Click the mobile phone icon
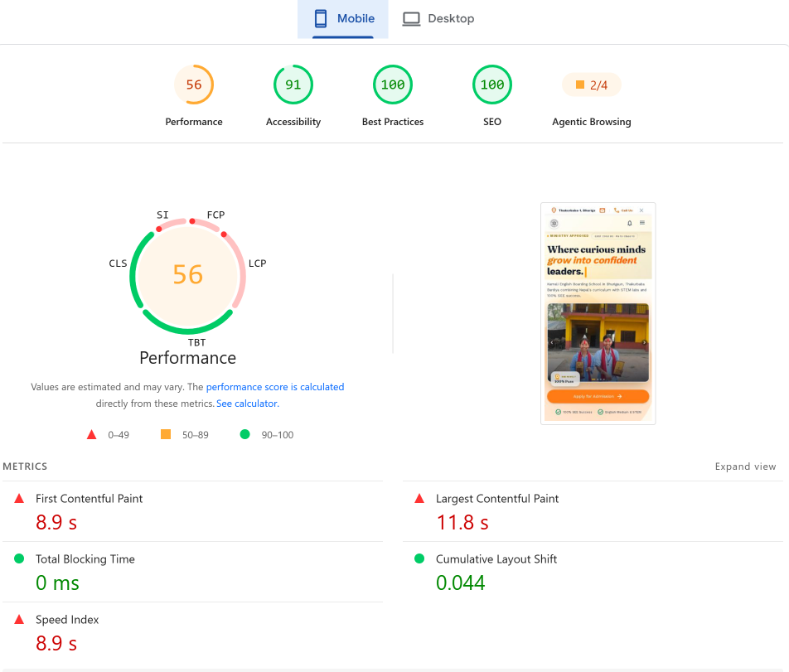The width and height of the screenshot is (789, 672). click(321, 18)
